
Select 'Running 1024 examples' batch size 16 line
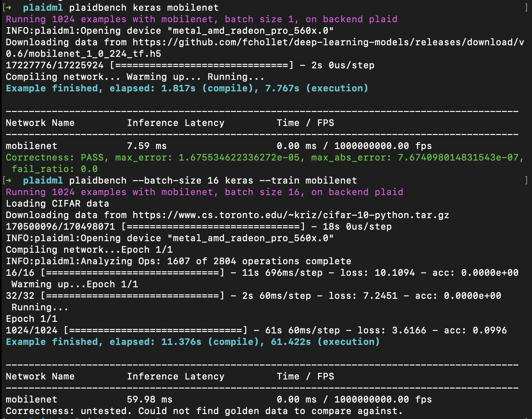205,192
